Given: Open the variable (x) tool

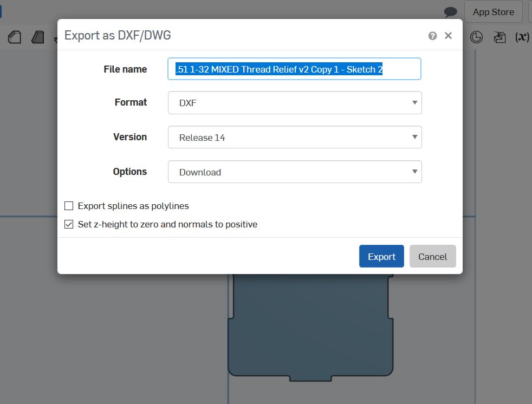Looking at the screenshot, I should click(522, 37).
